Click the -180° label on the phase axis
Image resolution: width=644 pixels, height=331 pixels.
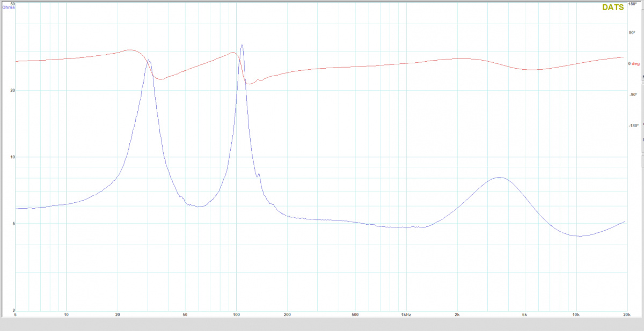(x=634, y=126)
